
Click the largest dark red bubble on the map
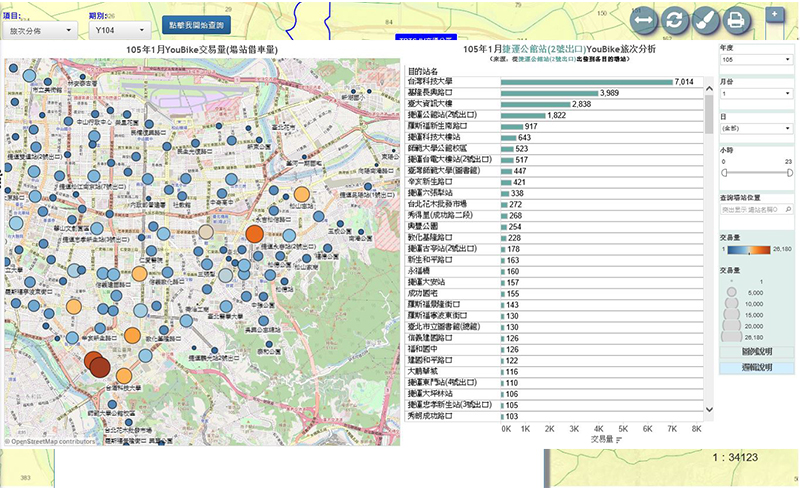click(x=100, y=367)
